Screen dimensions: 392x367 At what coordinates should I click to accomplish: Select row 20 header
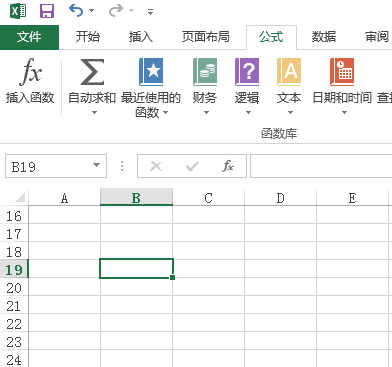14,288
